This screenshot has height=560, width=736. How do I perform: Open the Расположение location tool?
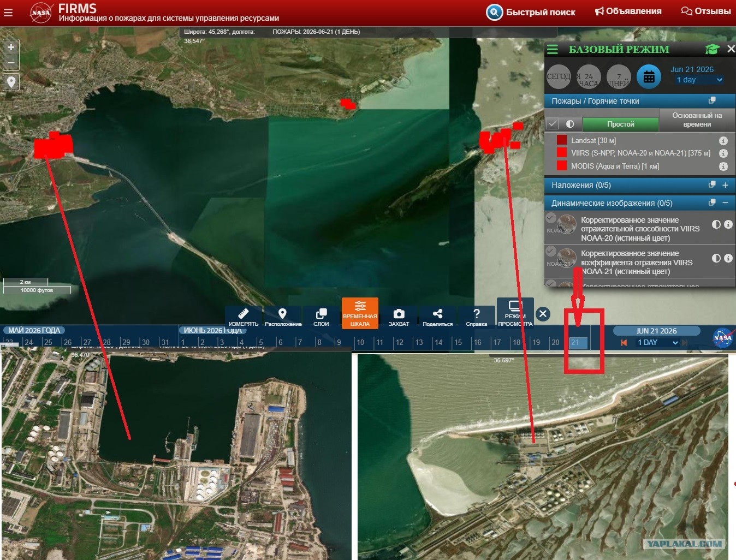(283, 317)
